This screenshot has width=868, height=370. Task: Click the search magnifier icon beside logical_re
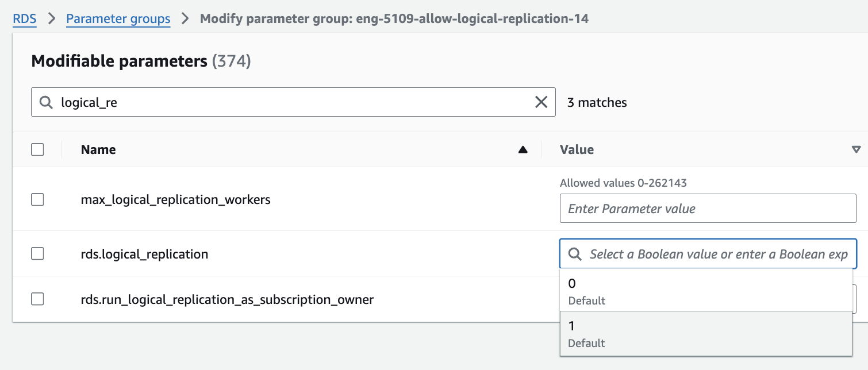46,102
